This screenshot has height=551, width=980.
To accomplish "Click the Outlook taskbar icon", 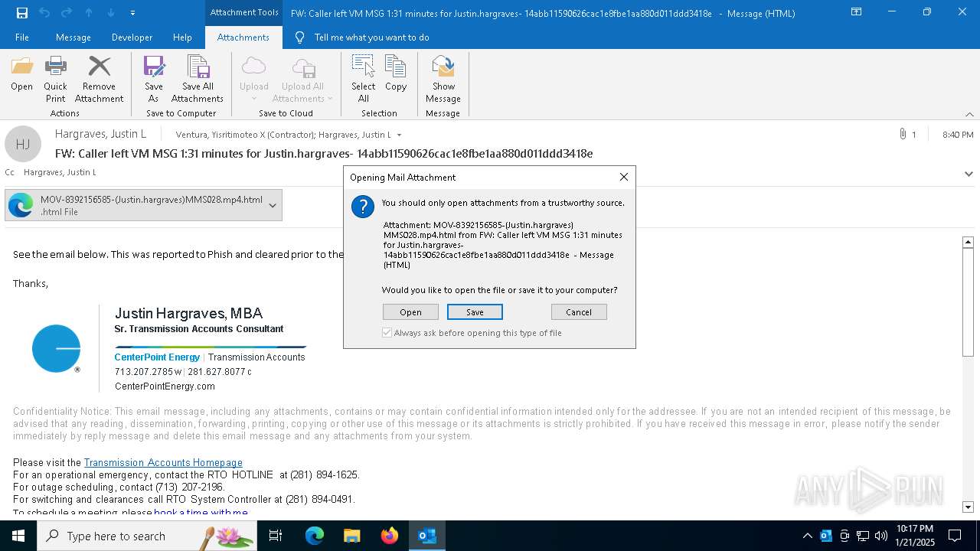I will pyautogui.click(x=427, y=536).
